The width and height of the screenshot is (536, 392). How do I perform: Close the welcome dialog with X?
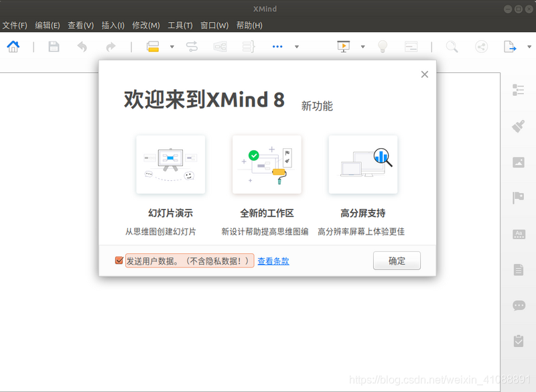coord(425,74)
